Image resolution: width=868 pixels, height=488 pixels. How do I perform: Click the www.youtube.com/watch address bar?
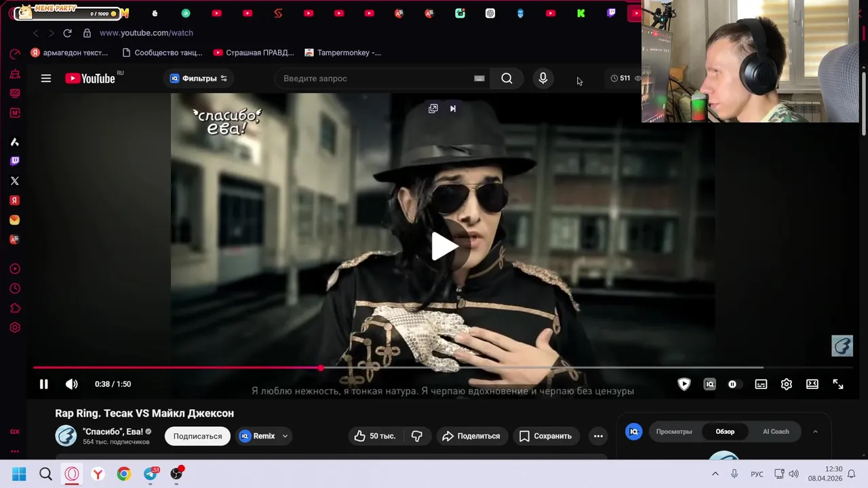(x=146, y=33)
